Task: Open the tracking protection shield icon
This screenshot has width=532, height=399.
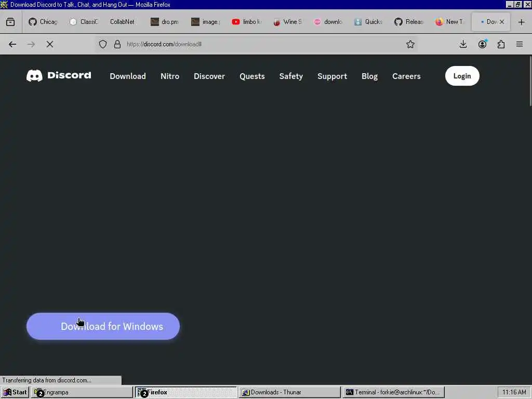Action: click(x=103, y=45)
